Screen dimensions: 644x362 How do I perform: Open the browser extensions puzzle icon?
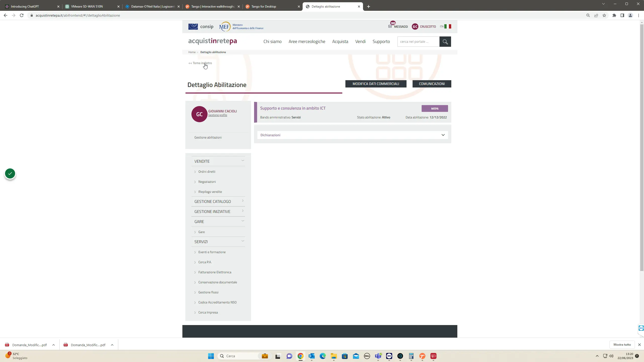click(614, 15)
